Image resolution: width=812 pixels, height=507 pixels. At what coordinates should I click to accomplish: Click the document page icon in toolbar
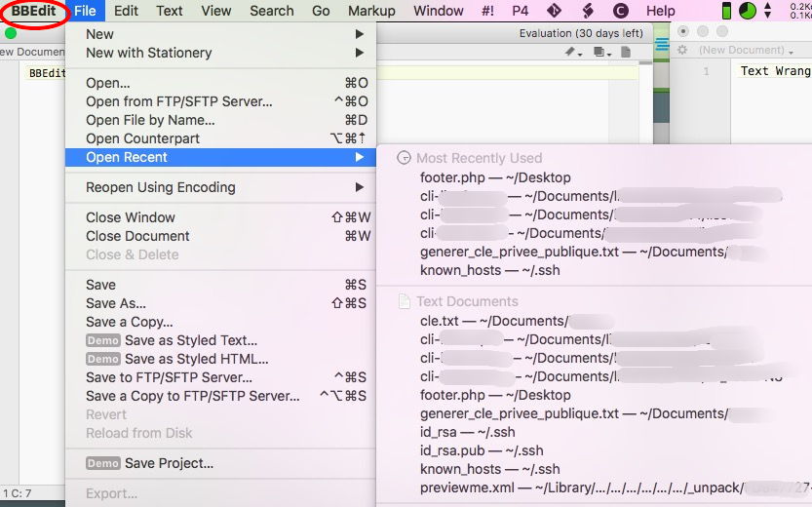coord(626,52)
